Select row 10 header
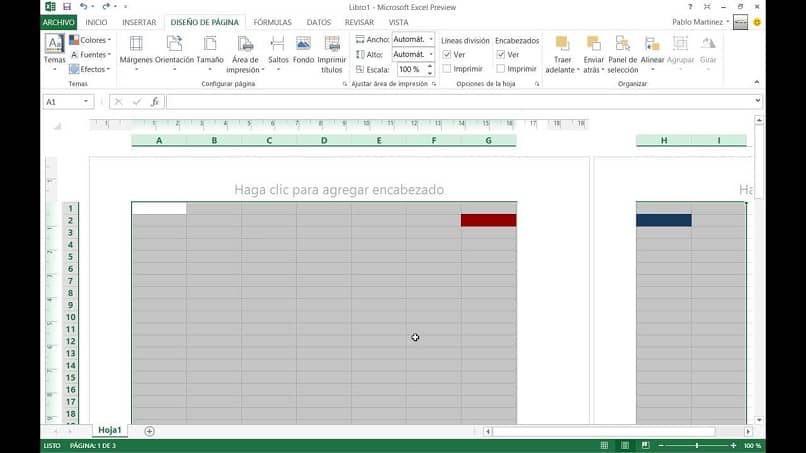806x453 pixels. pos(70,317)
